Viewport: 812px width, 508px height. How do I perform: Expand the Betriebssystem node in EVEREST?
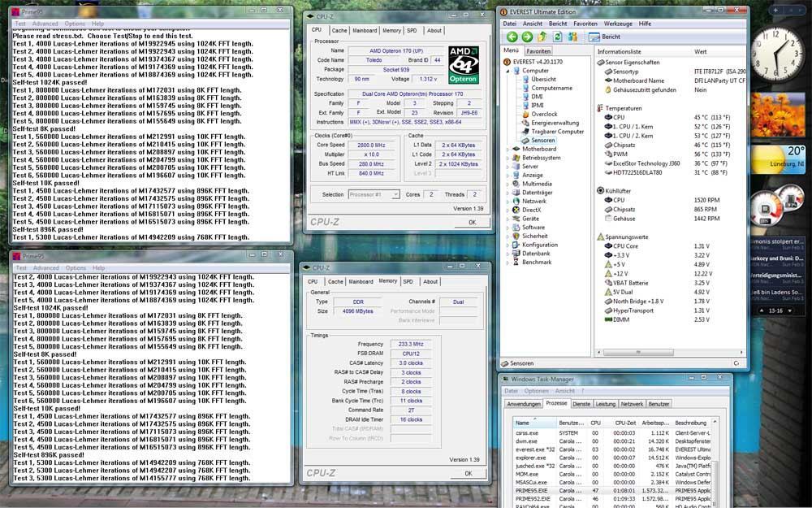click(508, 158)
